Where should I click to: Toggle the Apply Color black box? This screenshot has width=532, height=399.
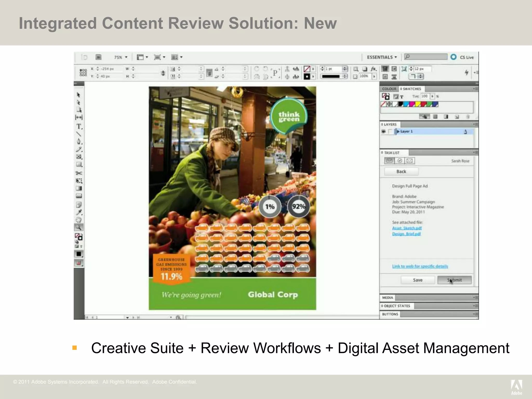click(x=79, y=254)
